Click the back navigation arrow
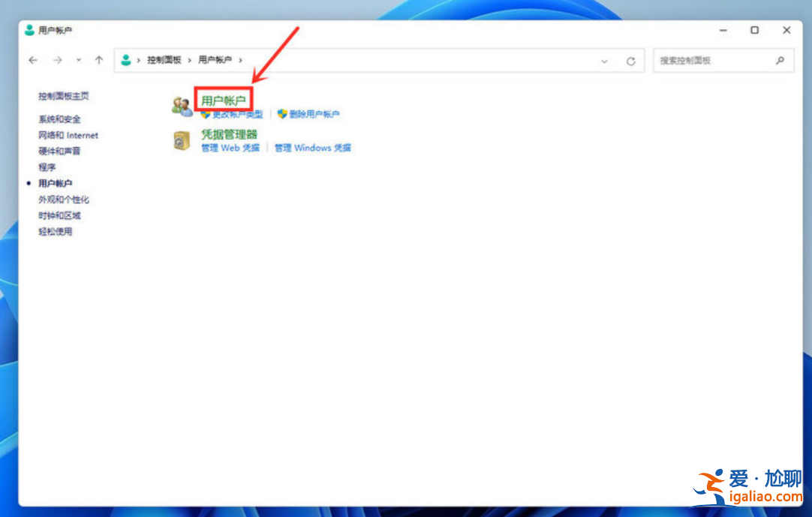The image size is (812, 517). click(x=32, y=60)
